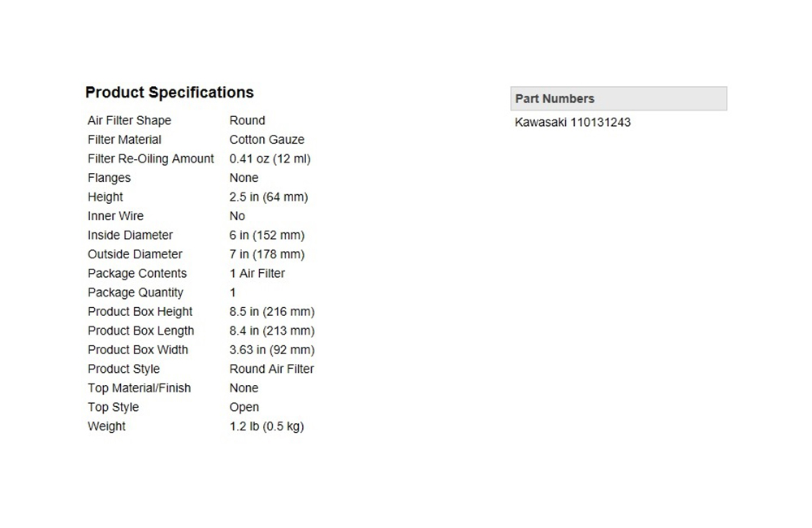The image size is (812, 528).
Task: Select the Filter Re-Oiling Amount row label
Action: tap(151, 158)
